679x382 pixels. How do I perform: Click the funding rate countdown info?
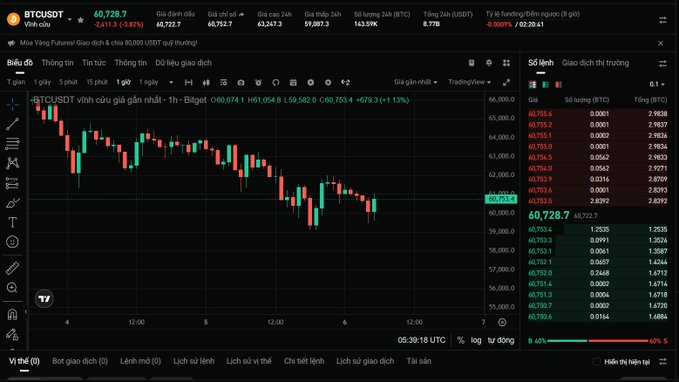(x=532, y=19)
